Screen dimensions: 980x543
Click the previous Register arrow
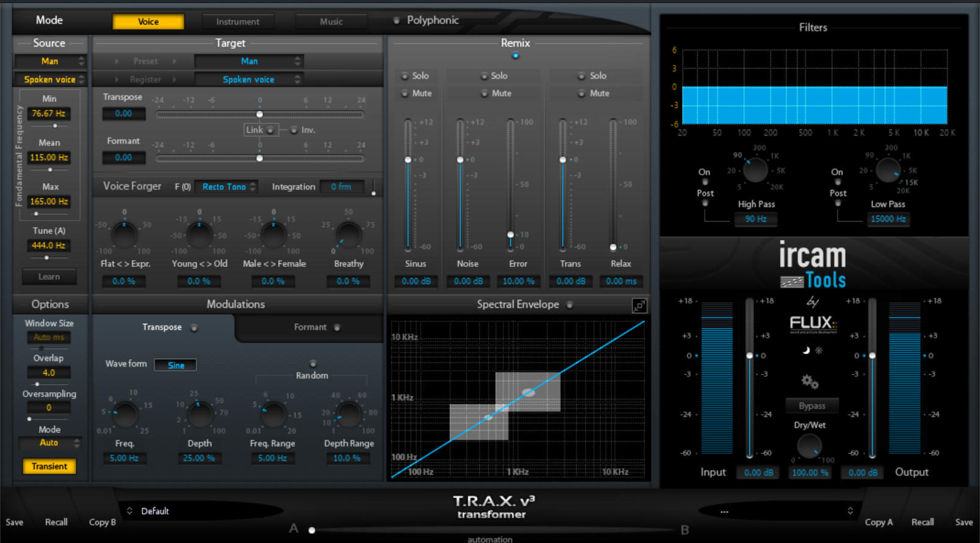click(117, 79)
